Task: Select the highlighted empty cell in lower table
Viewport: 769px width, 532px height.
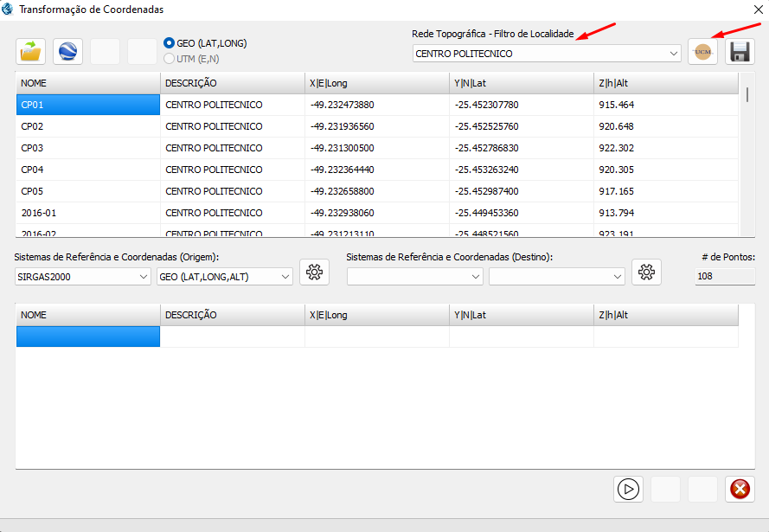Action: tap(87, 337)
